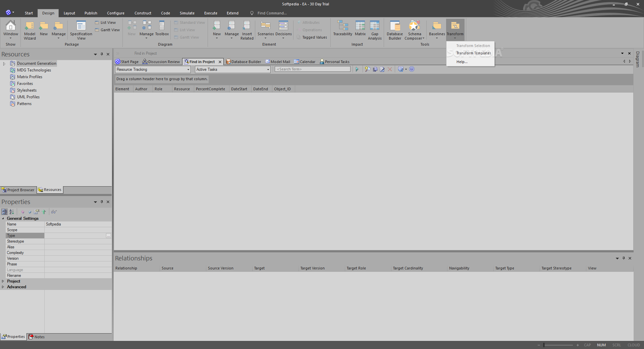Open the Window show button

click(11, 30)
